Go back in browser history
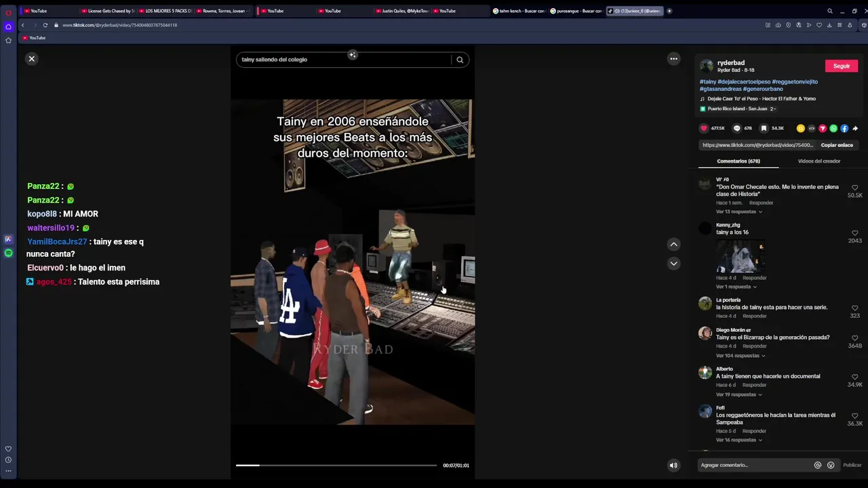The width and height of the screenshot is (868, 488). tap(22, 25)
